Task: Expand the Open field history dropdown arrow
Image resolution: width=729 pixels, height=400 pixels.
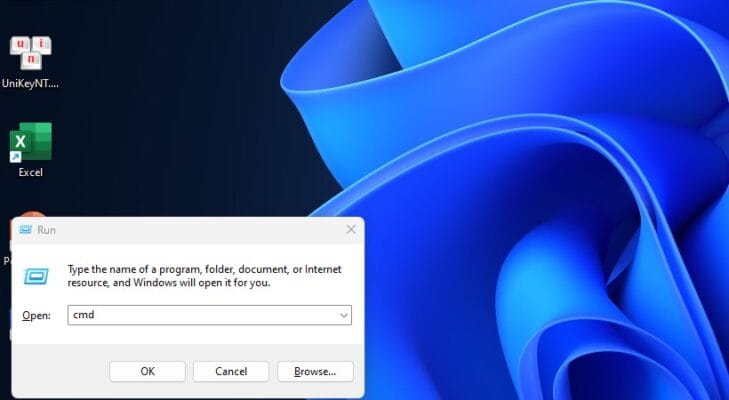Action: [x=344, y=315]
